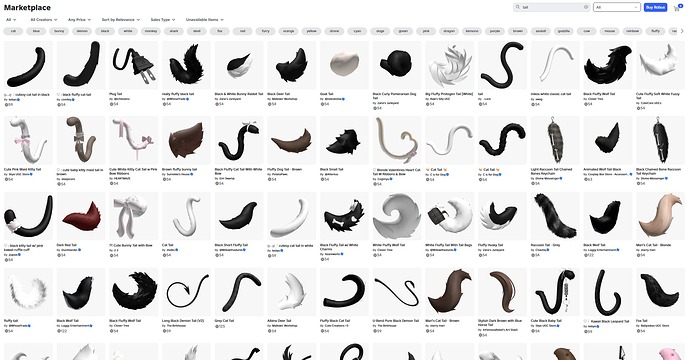
Task: Click the magnifier search icon
Action: (x=518, y=7)
